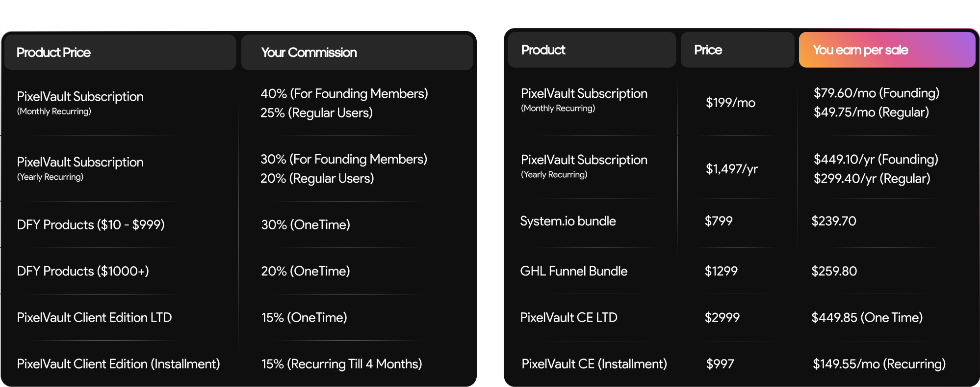Click the '$1,497/yr' price cell
The height and width of the screenshot is (387, 980).
pos(731,169)
